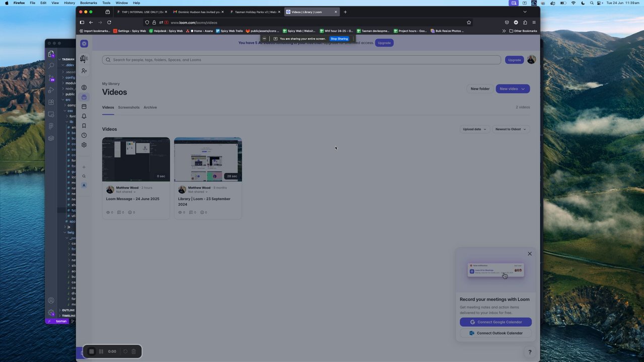Close the Record your meetings popup
Screen dimensions: 644x362
pyautogui.click(x=530, y=254)
